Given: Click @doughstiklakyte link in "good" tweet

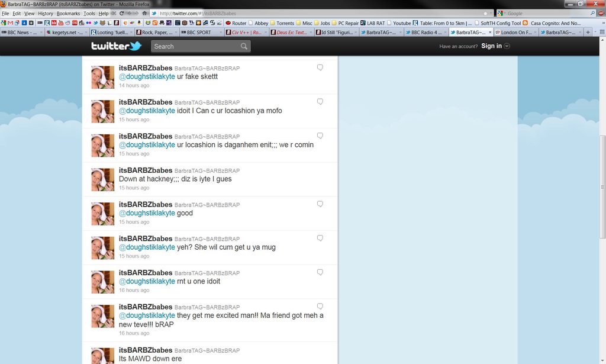Looking at the screenshot, I should tap(147, 213).
